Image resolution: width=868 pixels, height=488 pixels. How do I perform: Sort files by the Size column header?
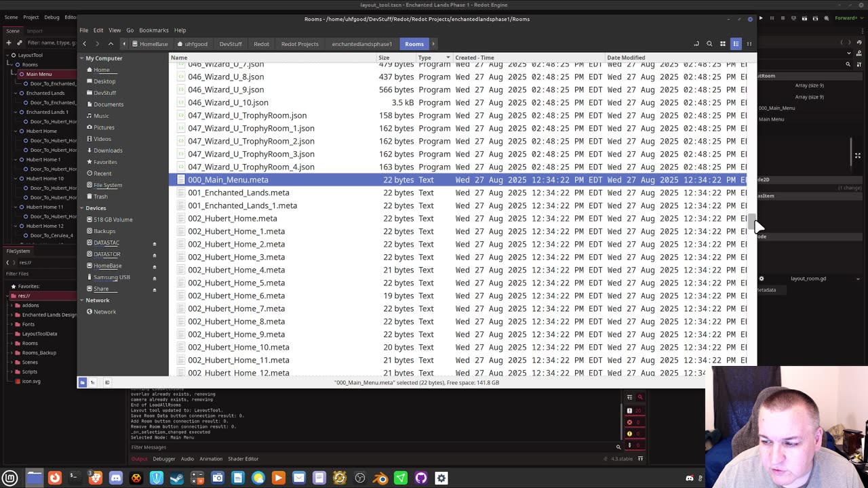click(x=396, y=58)
